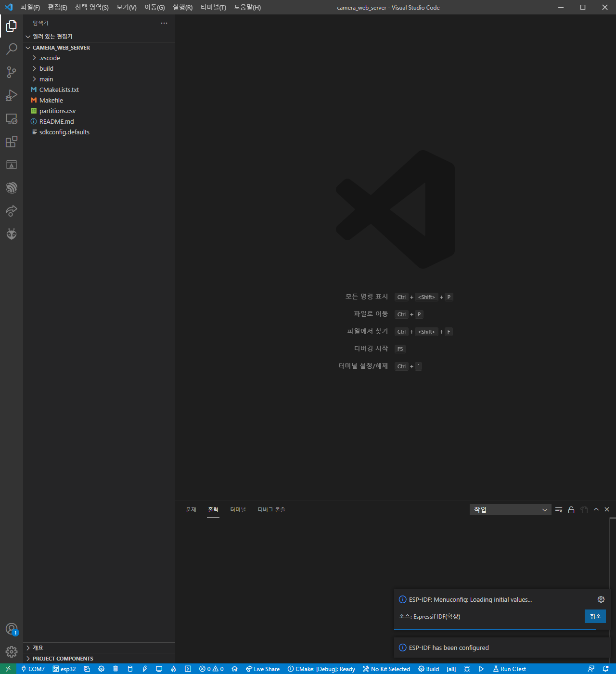This screenshot has width=616, height=674.
Task: Switch to the 디버그 콘솔 panel tab
Action: [271, 510]
